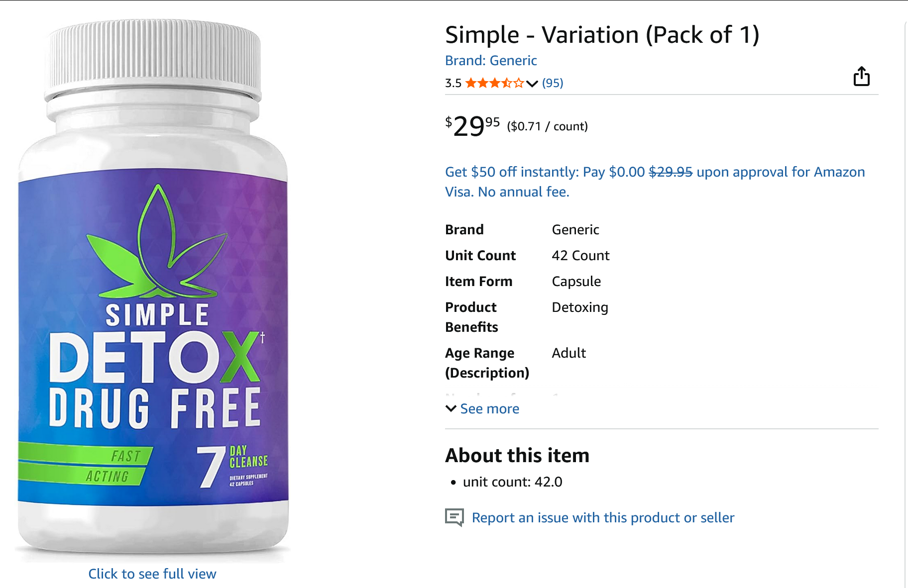
Task: Click the speech bubble report icon
Action: click(x=454, y=517)
